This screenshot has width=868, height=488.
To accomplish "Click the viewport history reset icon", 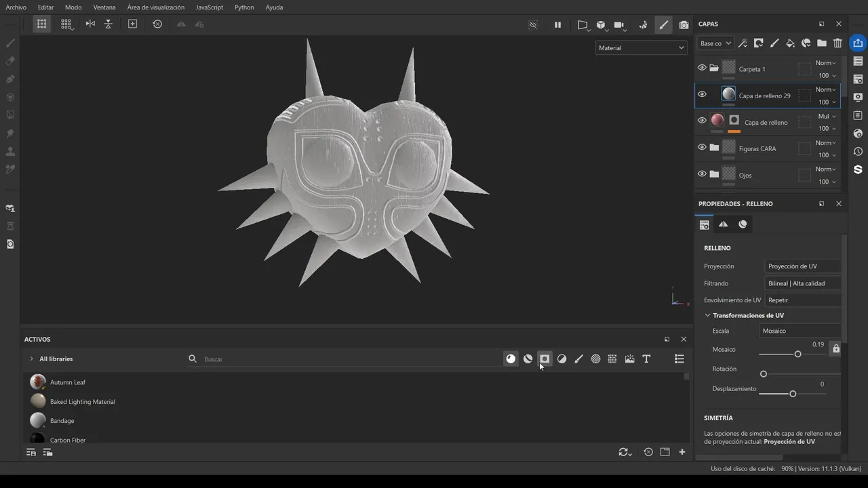I will coord(157,24).
